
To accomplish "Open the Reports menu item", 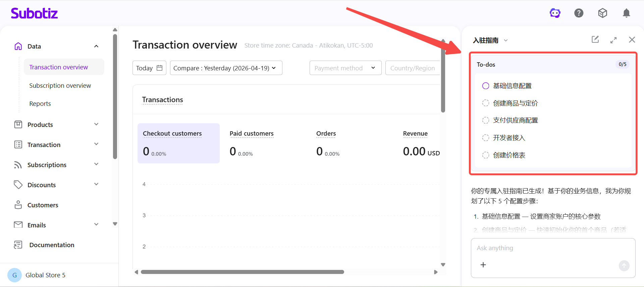I will click(x=40, y=103).
